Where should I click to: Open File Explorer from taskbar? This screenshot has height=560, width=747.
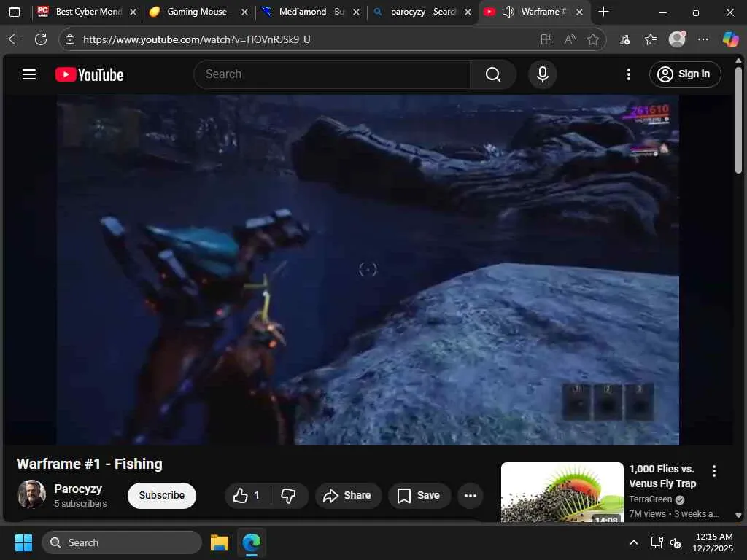[220, 542]
